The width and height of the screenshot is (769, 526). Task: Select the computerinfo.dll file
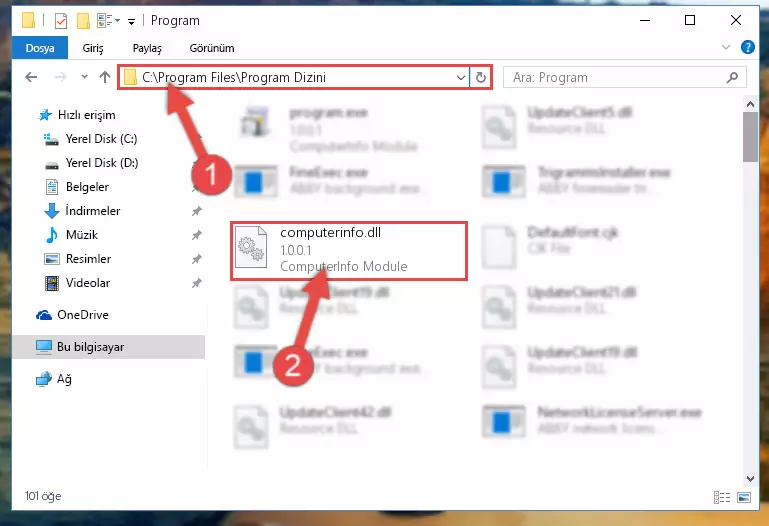[349, 251]
